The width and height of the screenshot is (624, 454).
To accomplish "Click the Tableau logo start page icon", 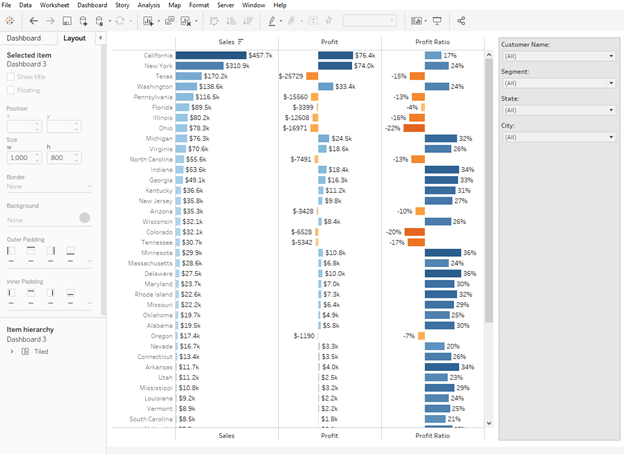I will (x=11, y=20).
